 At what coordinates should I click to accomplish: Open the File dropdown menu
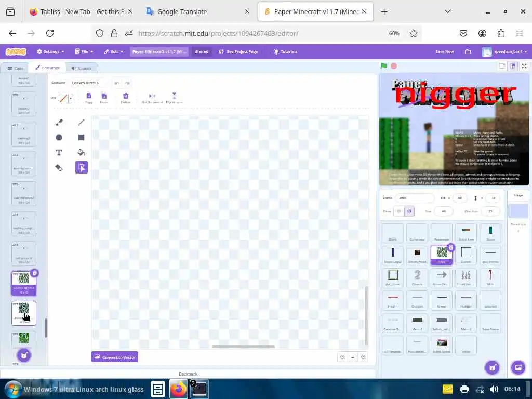point(84,51)
